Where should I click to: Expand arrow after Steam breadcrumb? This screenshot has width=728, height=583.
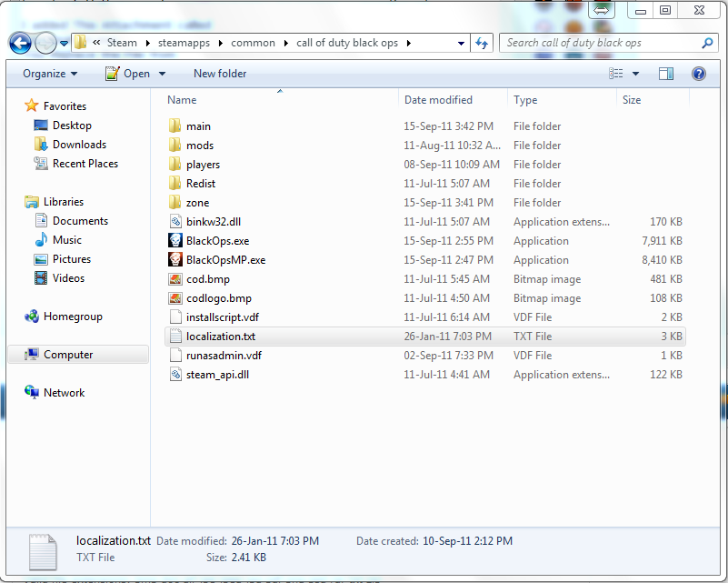pyautogui.click(x=147, y=44)
